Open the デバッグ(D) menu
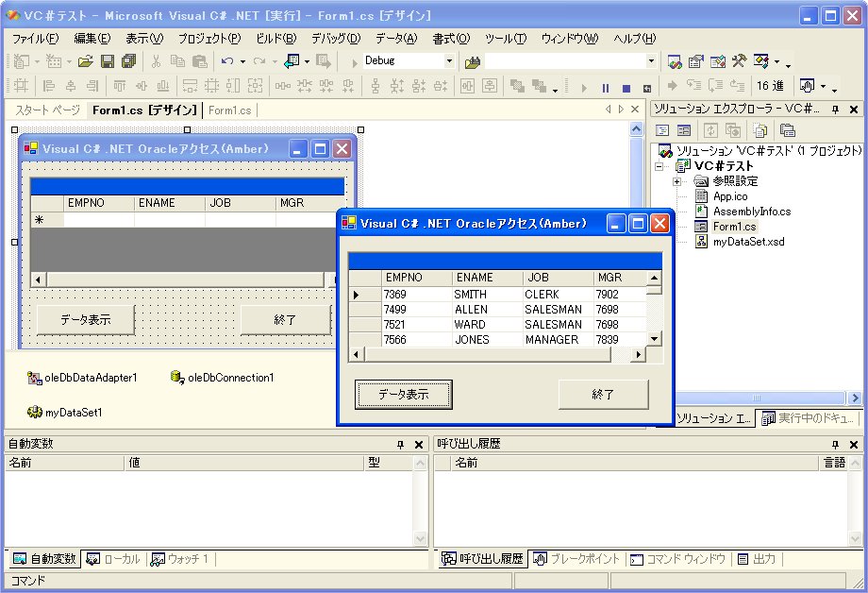The height and width of the screenshot is (593, 868). [336, 38]
